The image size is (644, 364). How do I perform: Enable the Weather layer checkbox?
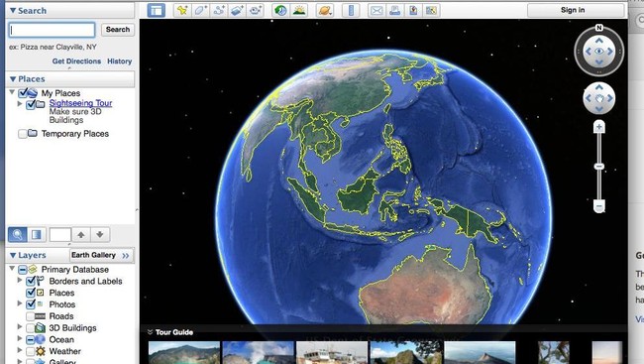[x=31, y=351]
